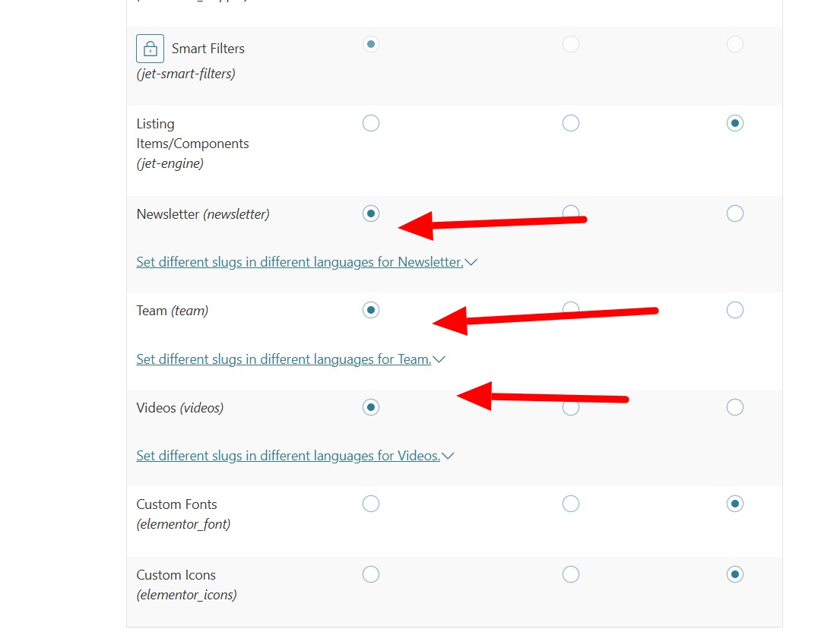Choose the middle radio option for Custom Icons
This screenshot has height=632, width=840.
coord(571,574)
